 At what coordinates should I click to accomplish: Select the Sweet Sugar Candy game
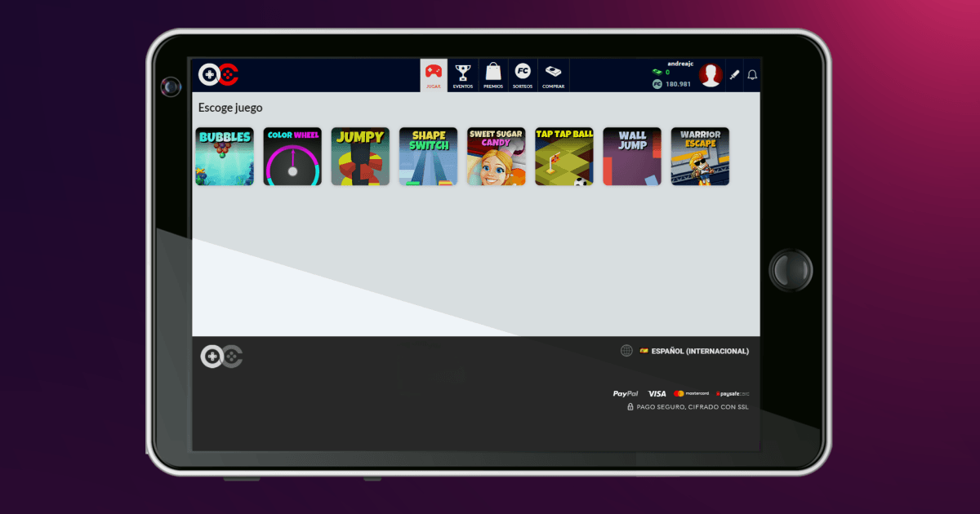coord(496,156)
